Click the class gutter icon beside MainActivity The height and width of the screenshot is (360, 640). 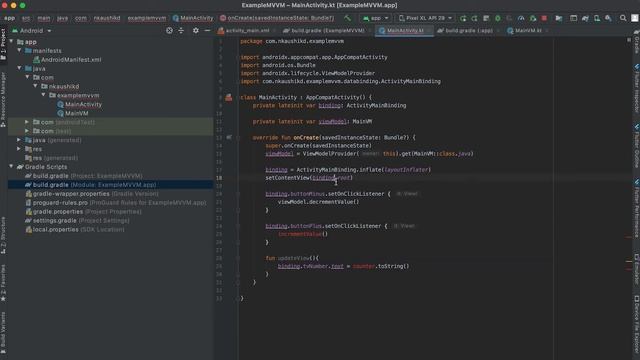click(229, 97)
